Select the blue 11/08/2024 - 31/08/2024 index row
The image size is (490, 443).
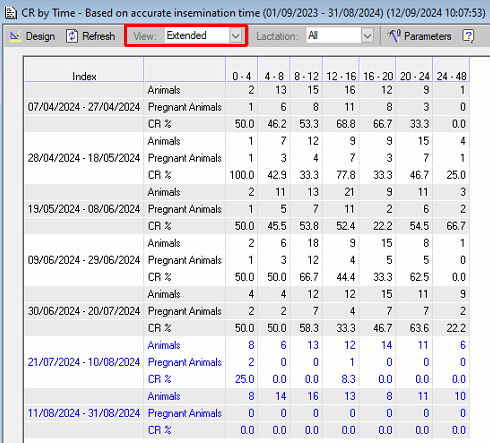click(x=84, y=413)
